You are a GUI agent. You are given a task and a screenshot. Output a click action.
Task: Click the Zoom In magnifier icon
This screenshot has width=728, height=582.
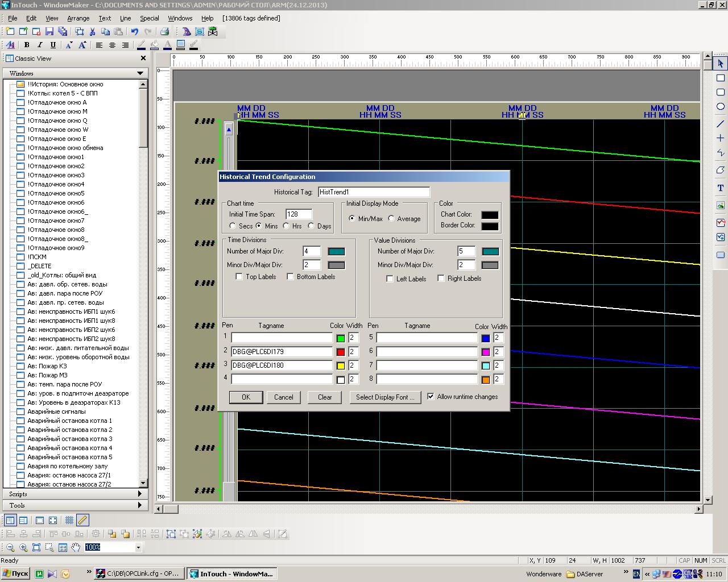(23, 547)
